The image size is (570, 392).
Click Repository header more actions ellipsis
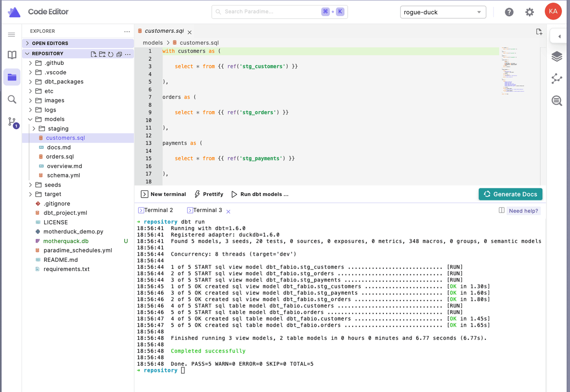pyautogui.click(x=128, y=54)
